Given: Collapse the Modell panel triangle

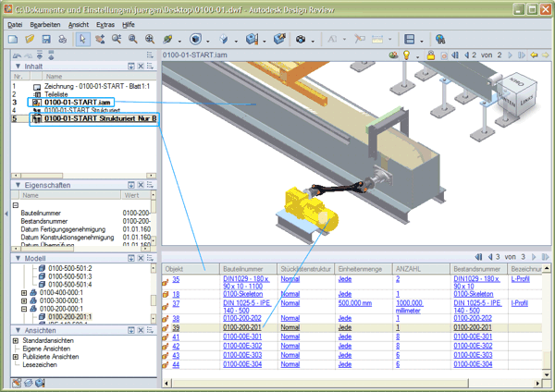Looking at the screenshot, I should [x=18, y=258].
